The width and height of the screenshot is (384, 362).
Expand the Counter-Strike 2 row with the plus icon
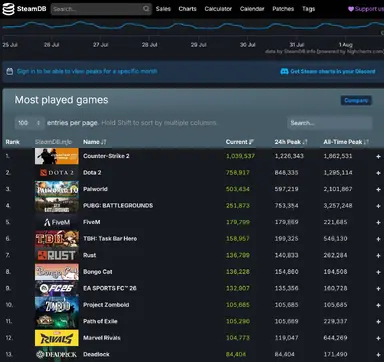[378, 156]
